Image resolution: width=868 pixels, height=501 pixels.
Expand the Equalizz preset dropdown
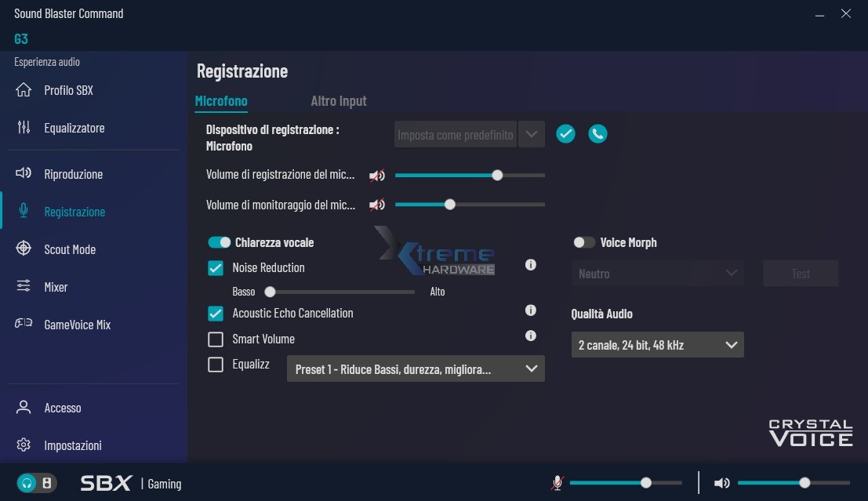pyautogui.click(x=416, y=369)
